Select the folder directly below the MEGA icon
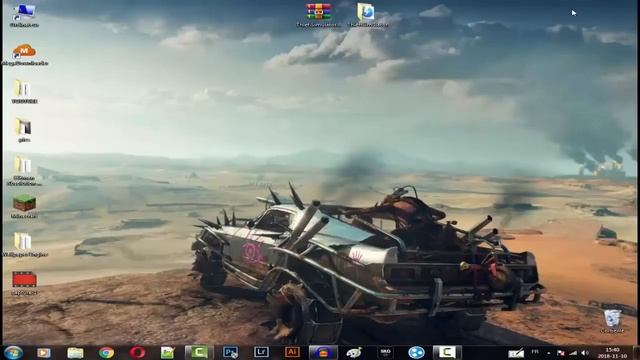This screenshot has height=360, width=640. pos(24,92)
